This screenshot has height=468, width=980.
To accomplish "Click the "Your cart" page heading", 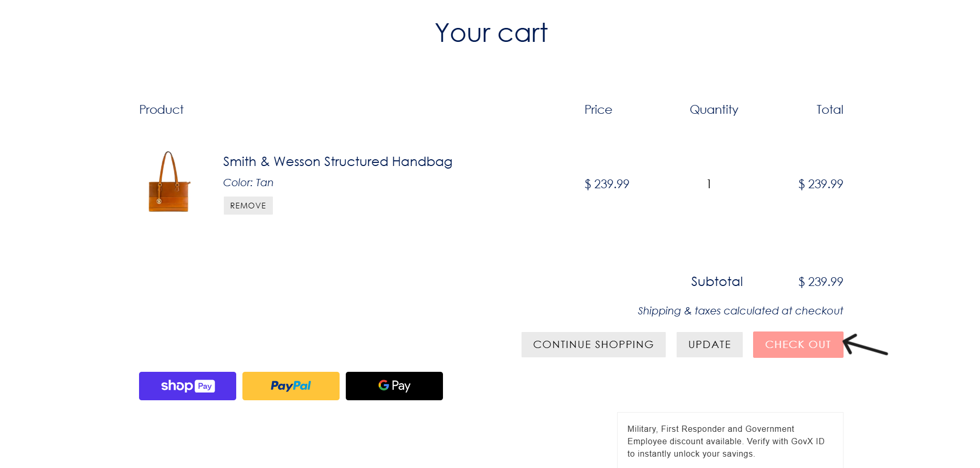I will 491,33.
